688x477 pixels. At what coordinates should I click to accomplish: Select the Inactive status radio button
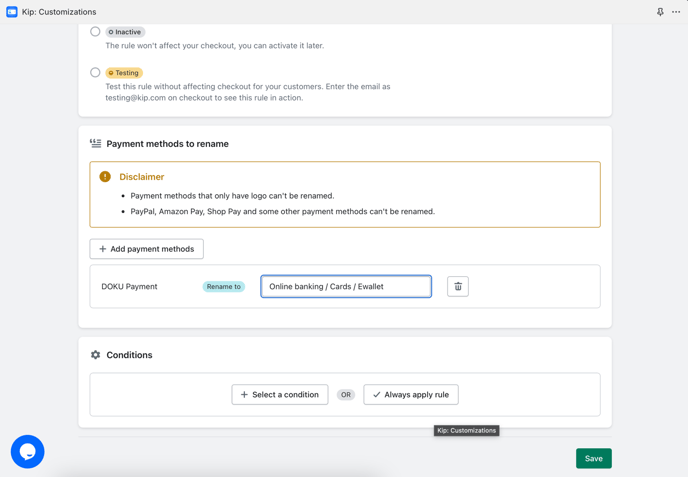click(95, 32)
